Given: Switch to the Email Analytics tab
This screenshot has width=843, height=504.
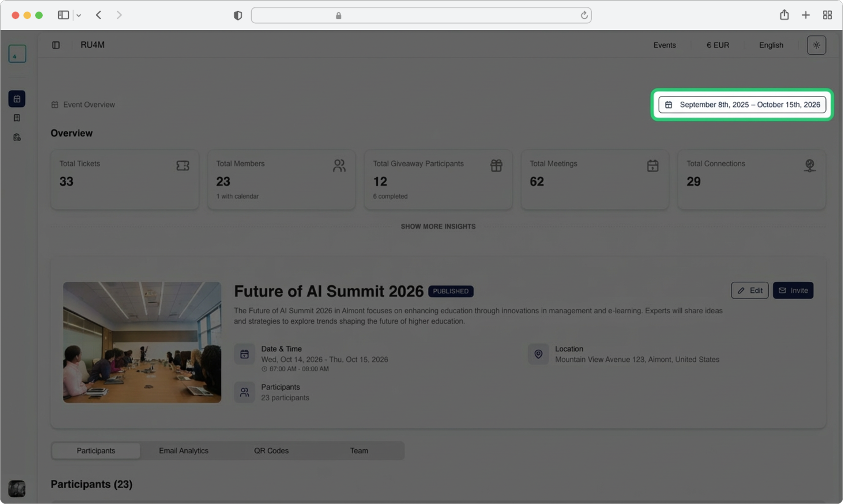Looking at the screenshot, I should (183, 451).
